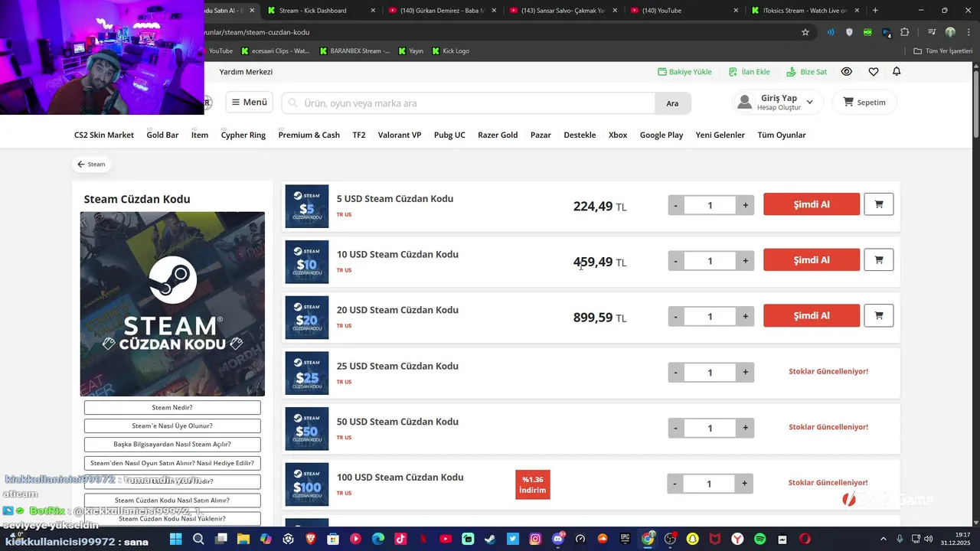
Task: Decrease quantity for 50 USD Steam code
Action: pyautogui.click(x=675, y=428)
